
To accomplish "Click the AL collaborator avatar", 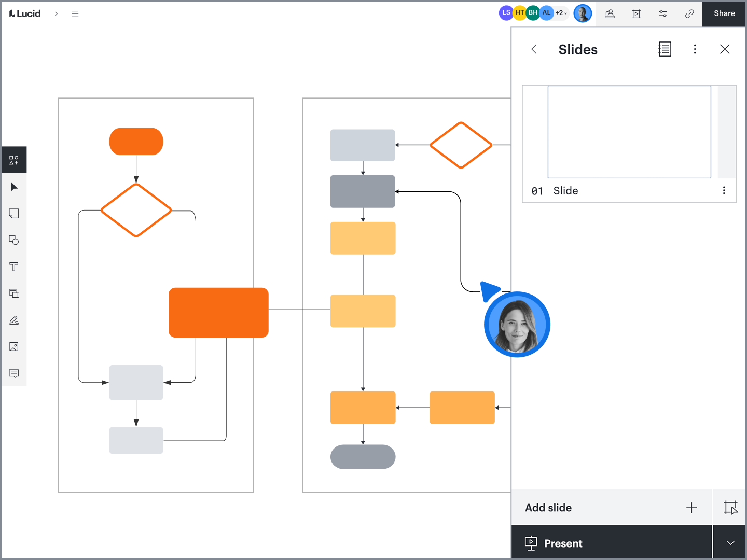I will 546,13.
